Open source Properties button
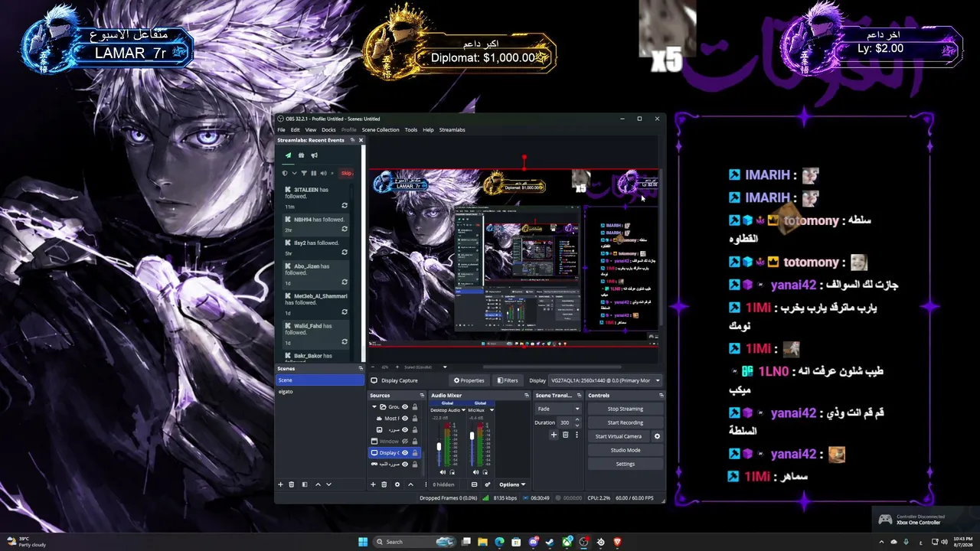The width and height of the screenshot is (980, 551). pyautogui.click(x=469, y=380)
